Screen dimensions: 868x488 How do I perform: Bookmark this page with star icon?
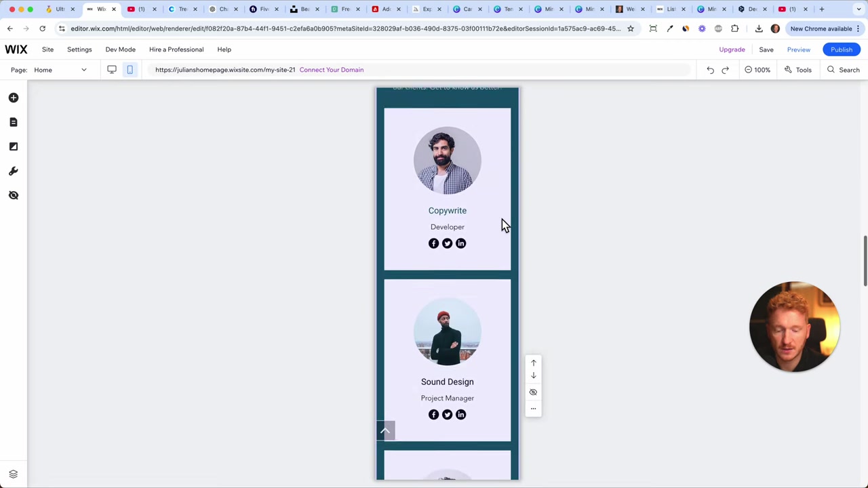[631, 28]
